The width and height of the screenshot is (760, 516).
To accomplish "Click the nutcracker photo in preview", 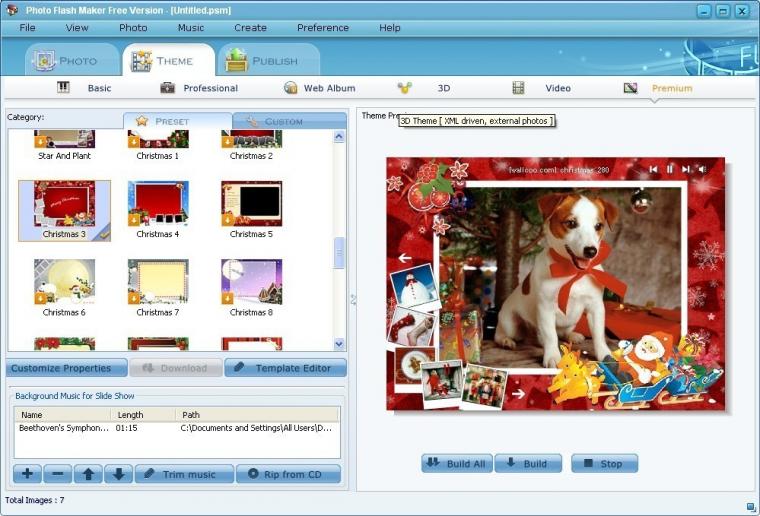I will click(484, 387).
